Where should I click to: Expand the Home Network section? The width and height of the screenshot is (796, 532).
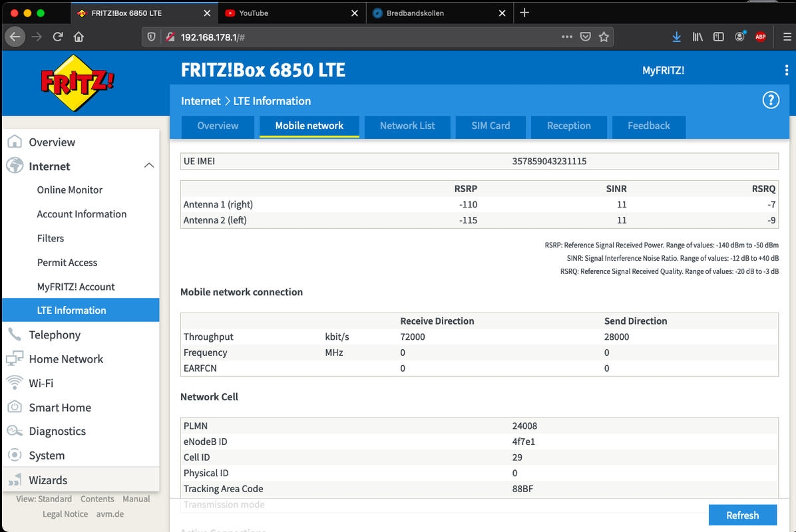pos(81,359)
